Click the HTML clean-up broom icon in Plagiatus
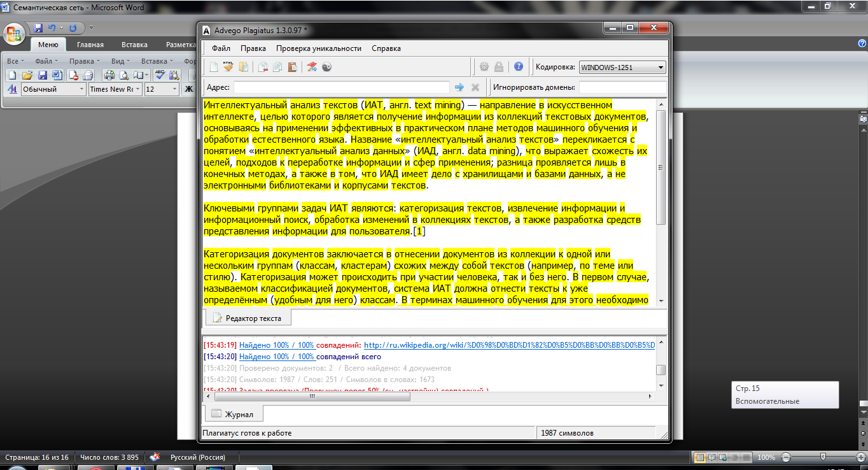 pyautogui.click(x=228, y=67)
